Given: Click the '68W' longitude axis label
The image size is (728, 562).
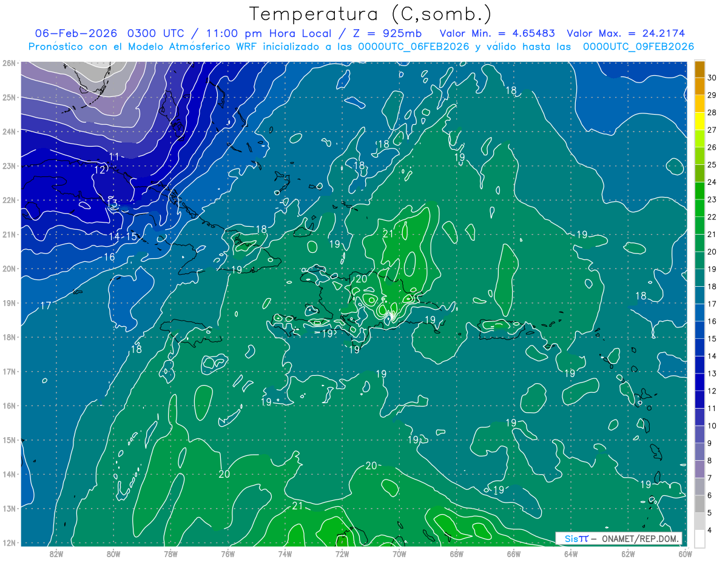Looking at the screenshot, I should pos(456,554).
